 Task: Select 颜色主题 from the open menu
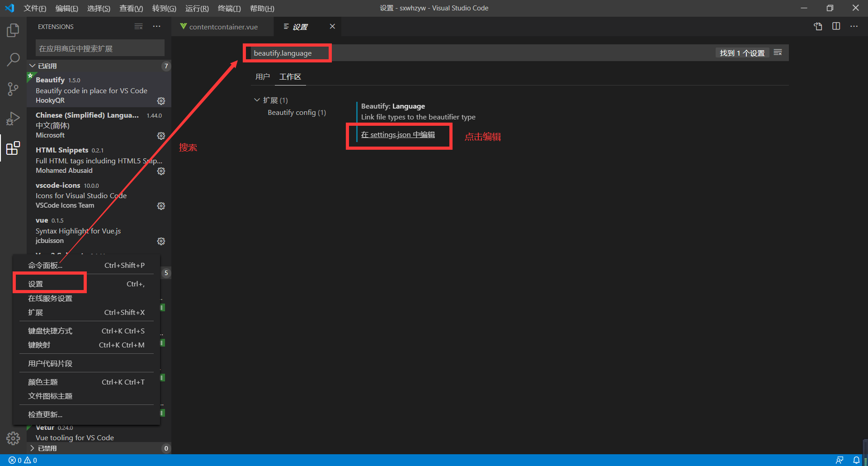(43, 381)
